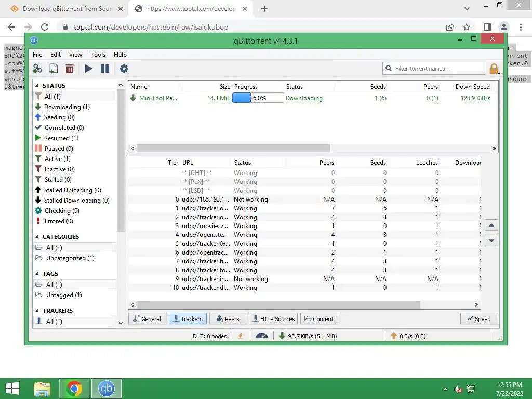Reload the Chrome page

(45, 27)
